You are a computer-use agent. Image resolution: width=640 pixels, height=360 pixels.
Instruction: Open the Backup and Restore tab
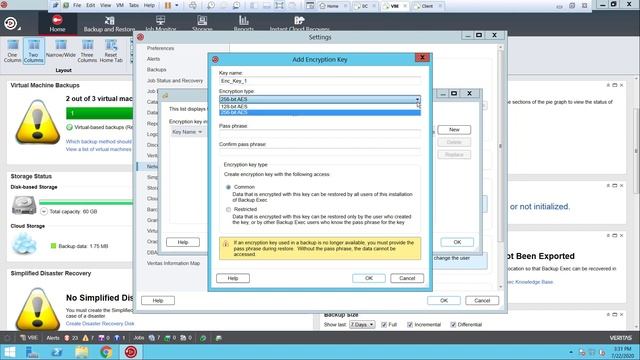[x=109, y=24]
